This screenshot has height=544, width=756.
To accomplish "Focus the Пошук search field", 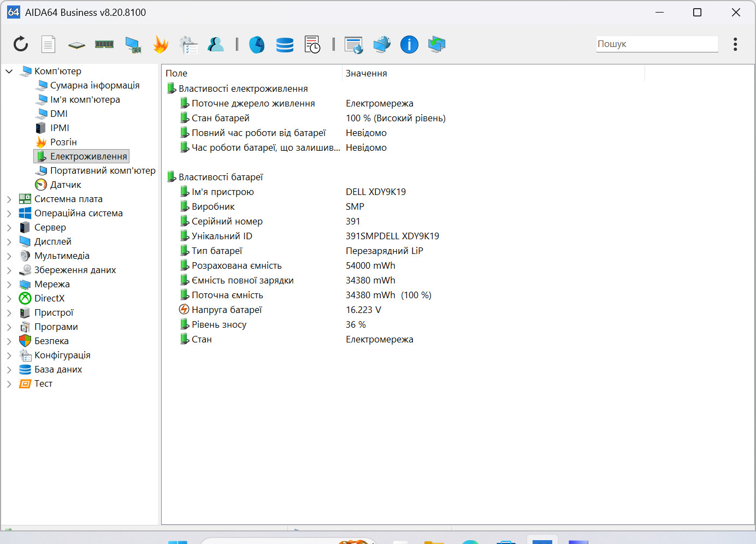I will (x=657, y=44).
